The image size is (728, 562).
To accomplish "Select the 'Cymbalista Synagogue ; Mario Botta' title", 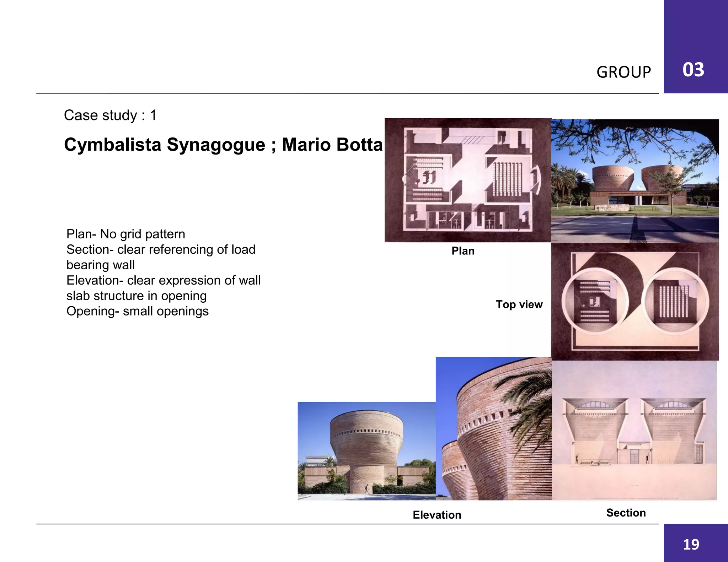I will pos(223,145).
